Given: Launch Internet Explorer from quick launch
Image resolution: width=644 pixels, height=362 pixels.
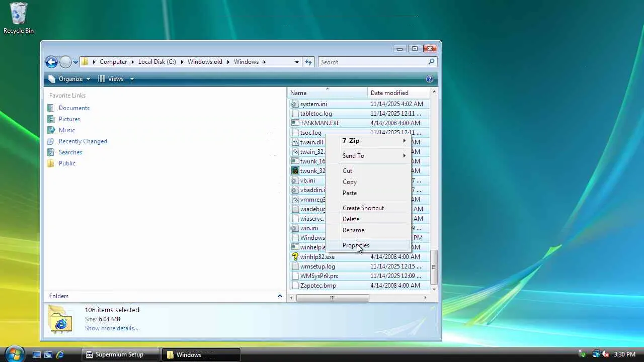Looking at the screenshot, I should (60, 354).
